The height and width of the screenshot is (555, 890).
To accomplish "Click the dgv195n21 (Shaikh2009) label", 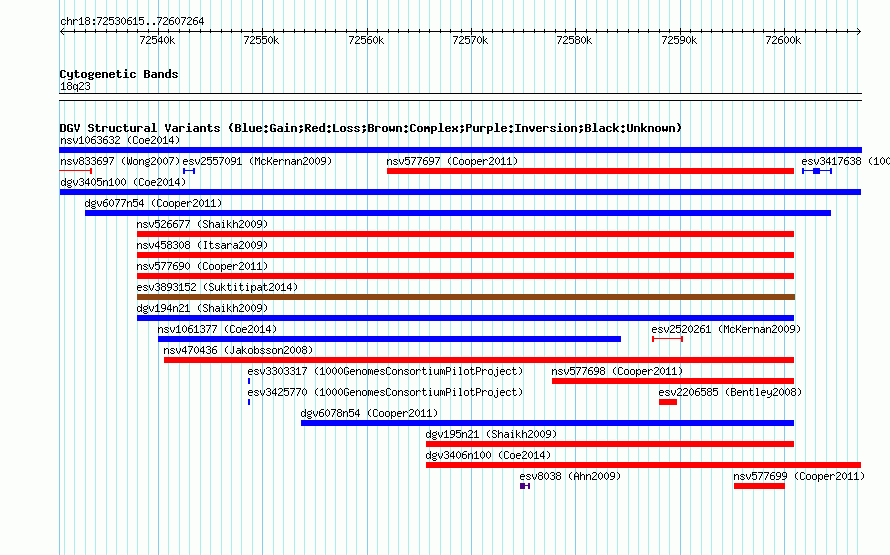I will [x=491, y=434].
